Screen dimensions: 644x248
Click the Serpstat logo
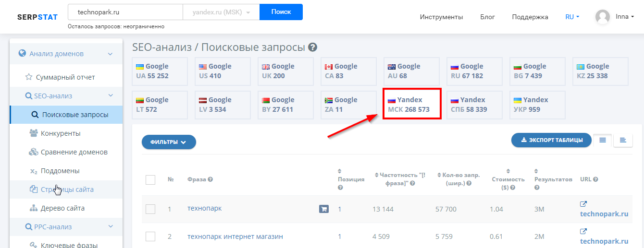37,17
